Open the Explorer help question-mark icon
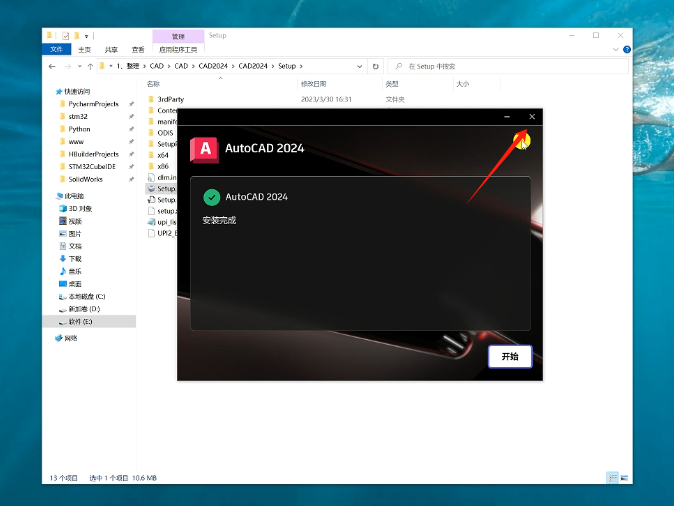The height and width of the screenshot is (506, 674). click(627, 49)
